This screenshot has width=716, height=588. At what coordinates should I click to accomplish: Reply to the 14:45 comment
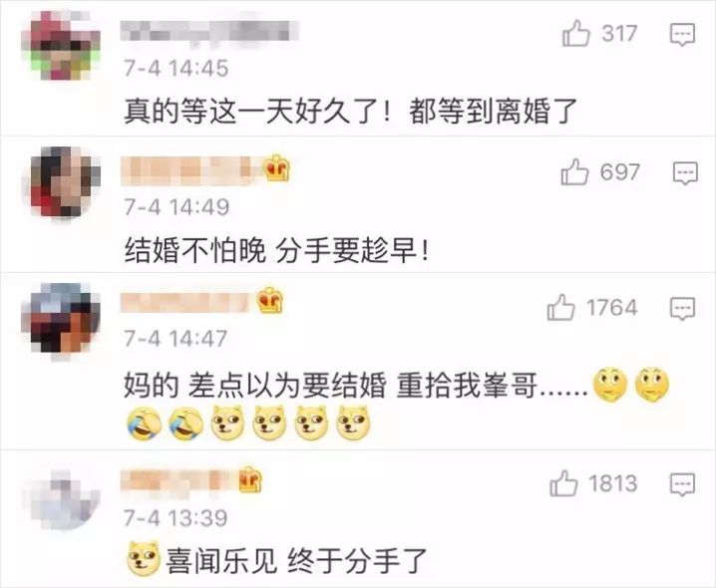(682, 35)
